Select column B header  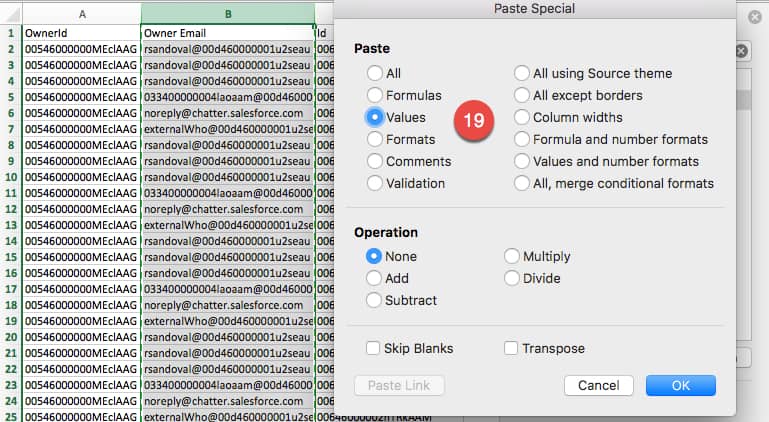[x=228, y=13]
